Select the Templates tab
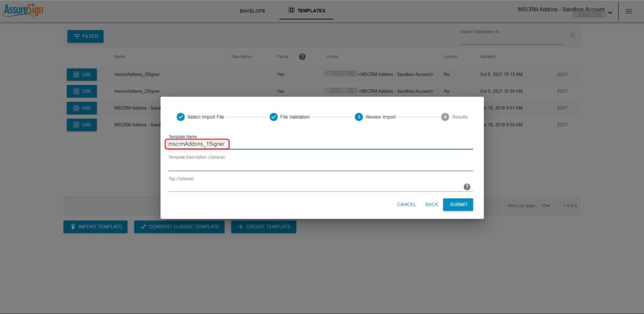The width and height of the screenshot is (644, 314). (306, 10)
